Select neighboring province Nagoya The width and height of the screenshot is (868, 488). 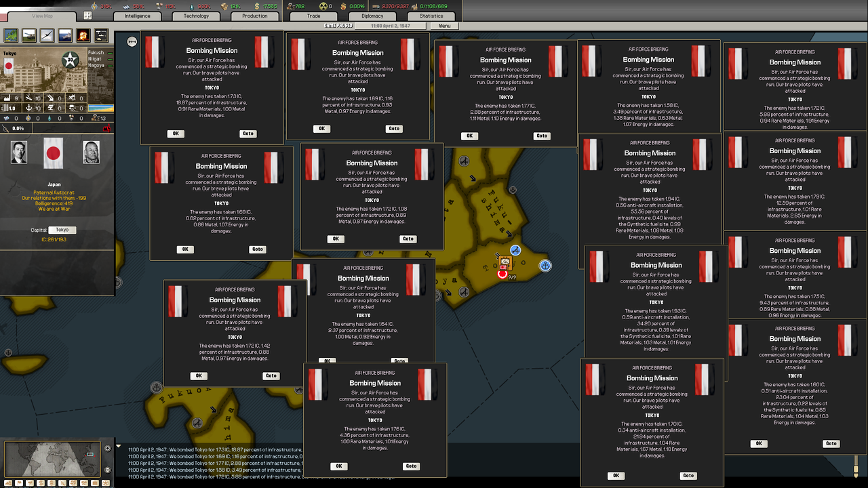pyautogui.click(x=96, y=65)
